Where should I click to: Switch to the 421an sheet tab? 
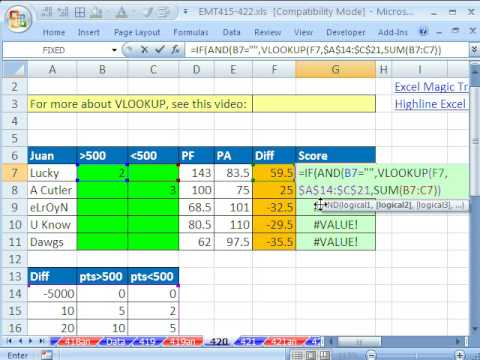(x=284, y=341)
